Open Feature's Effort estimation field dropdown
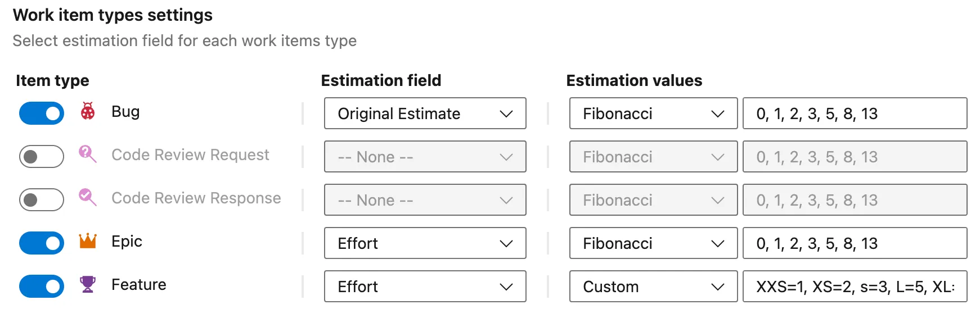 [425, 287]
